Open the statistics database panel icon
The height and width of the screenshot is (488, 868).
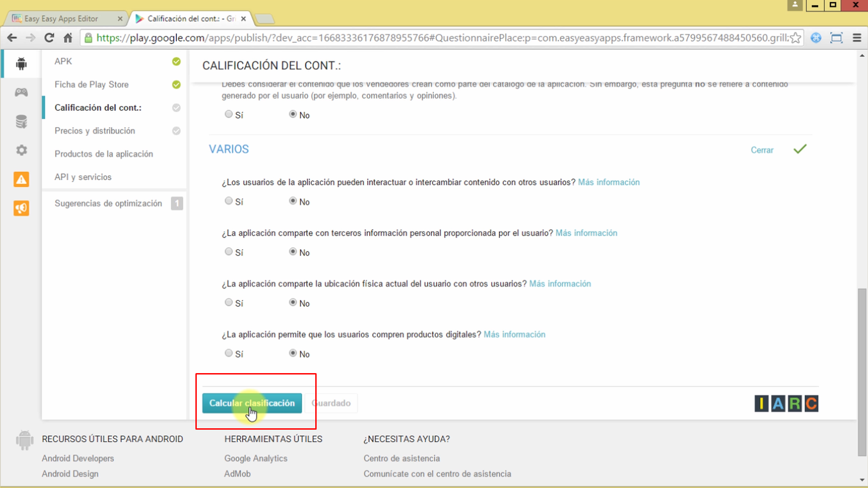21,121
